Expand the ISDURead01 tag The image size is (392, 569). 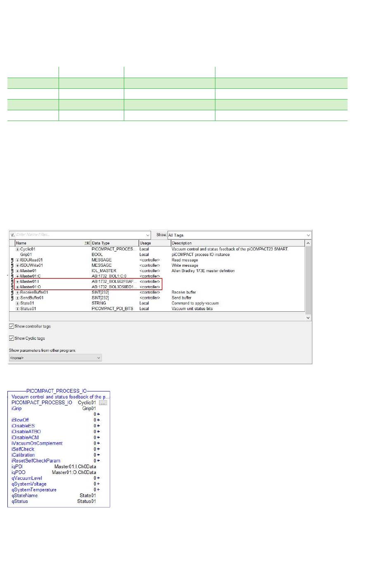pos(17,260)
